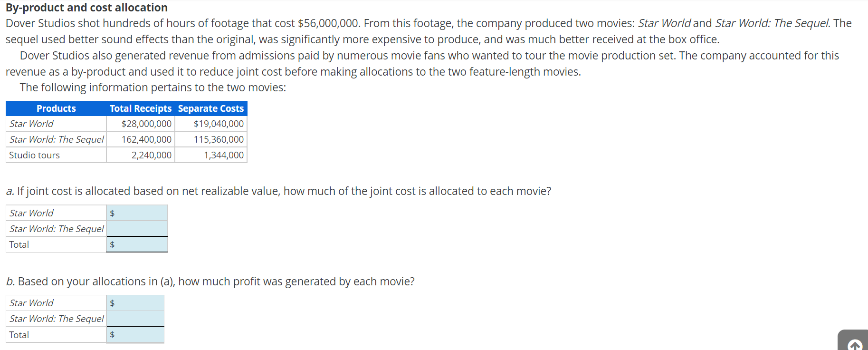Click the Star World: The Sequel row in data table

pos(126,139)
